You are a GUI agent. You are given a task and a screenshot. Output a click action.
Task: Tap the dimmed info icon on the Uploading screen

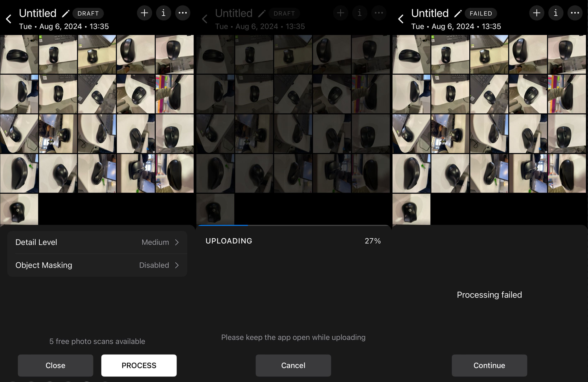(360, 13)
